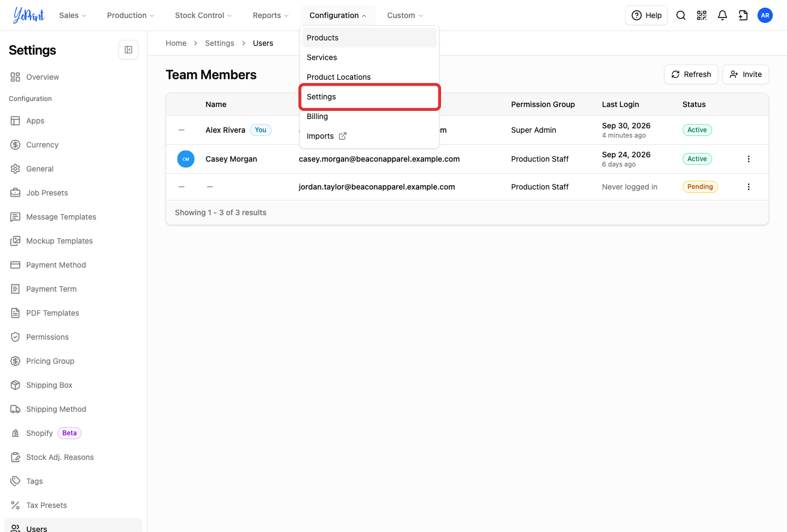The image size is (787, 532).
Task: Open the notifications bell
Action: click(x=723, y=15)
